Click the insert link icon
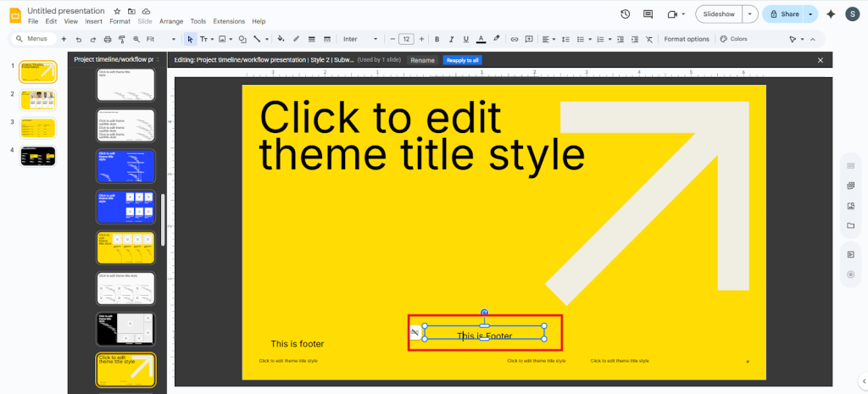 [514, 39]
